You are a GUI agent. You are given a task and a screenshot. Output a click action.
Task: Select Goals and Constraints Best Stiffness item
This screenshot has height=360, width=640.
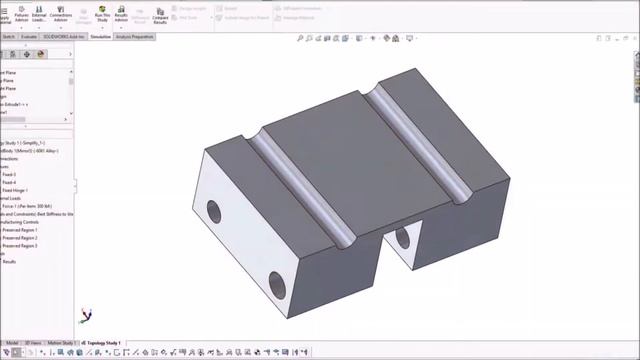click(37, 214)
